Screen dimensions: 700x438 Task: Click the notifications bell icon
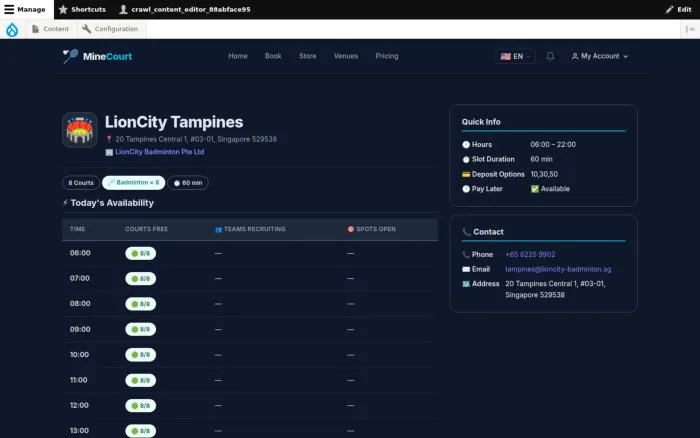tap(550, 56)
